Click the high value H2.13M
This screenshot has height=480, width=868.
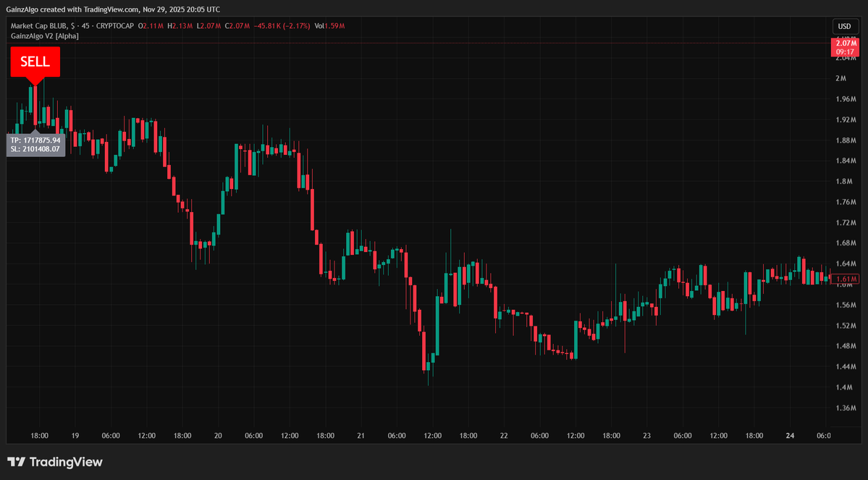click(181, 25)
